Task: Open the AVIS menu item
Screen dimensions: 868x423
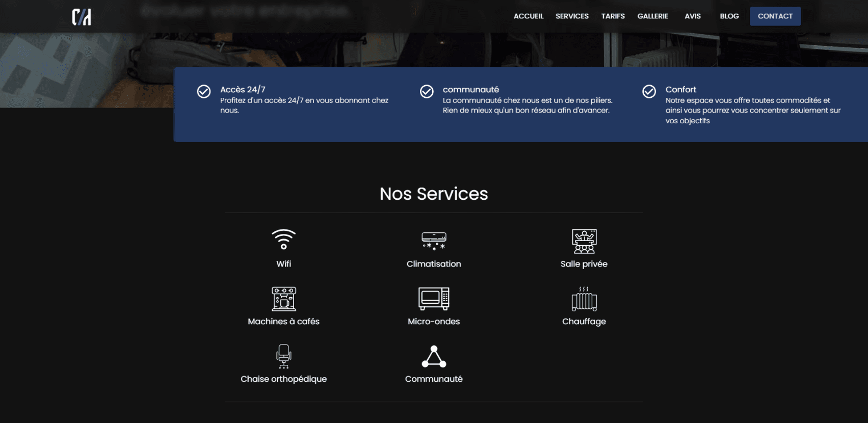Action: (693, 16)
